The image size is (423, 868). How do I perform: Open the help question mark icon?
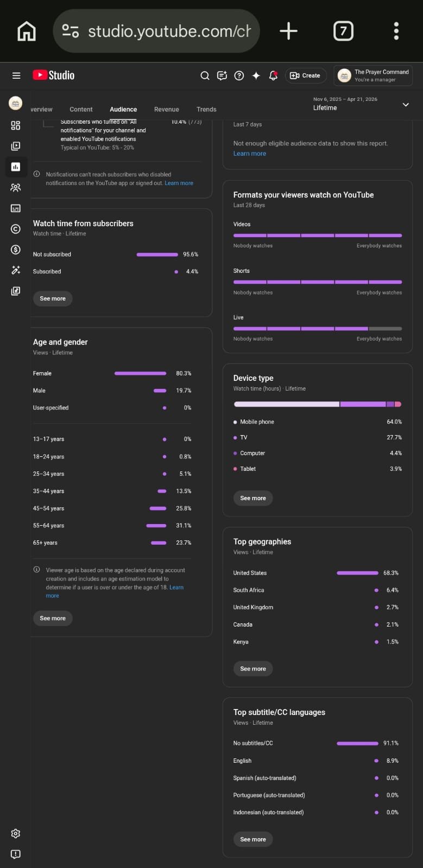click(x=239, y=75)
